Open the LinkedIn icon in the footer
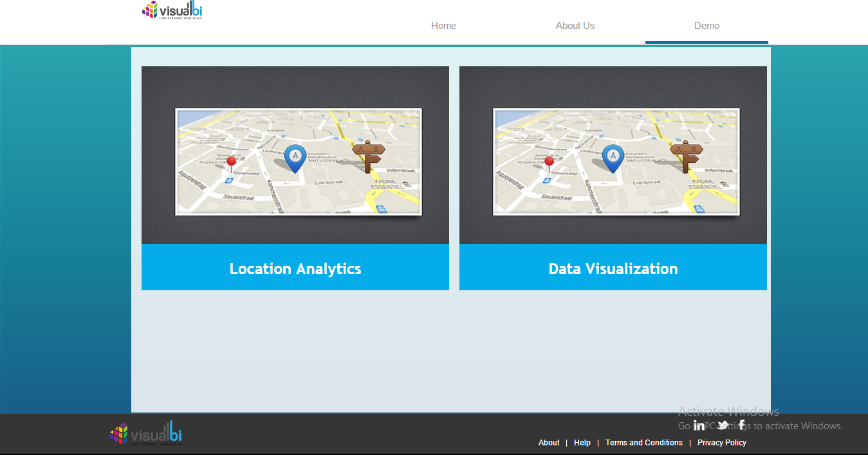Viewport: 868px width, 455px height. tap(699, 425)
